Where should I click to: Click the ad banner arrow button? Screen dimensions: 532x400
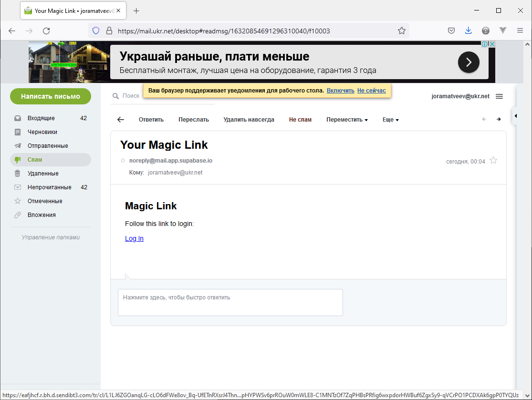469,62
